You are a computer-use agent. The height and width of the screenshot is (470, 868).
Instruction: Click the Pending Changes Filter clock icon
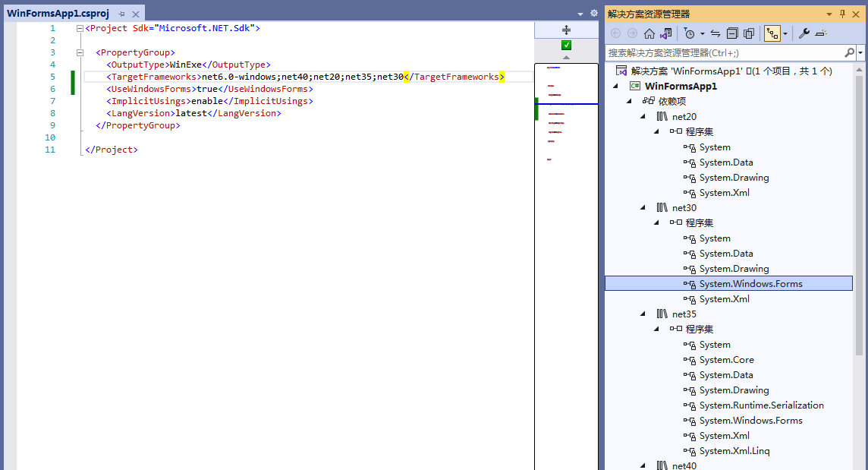point(690,33)
